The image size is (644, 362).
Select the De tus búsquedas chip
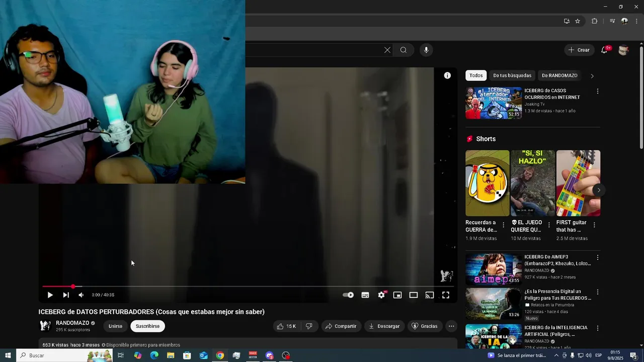click(x=512, y=75)
